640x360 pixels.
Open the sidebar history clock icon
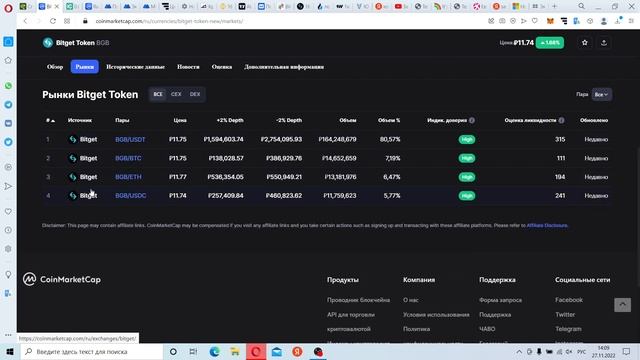click(8, 230)
